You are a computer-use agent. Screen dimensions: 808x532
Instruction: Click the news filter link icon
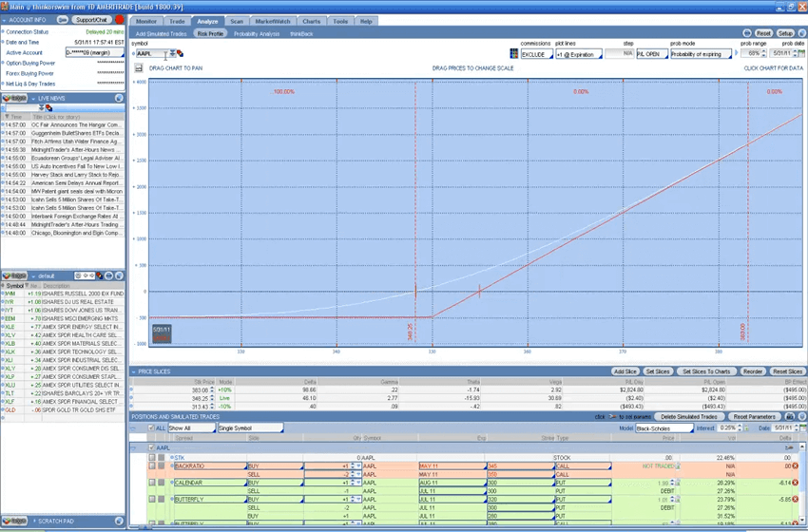click(48, 107)
